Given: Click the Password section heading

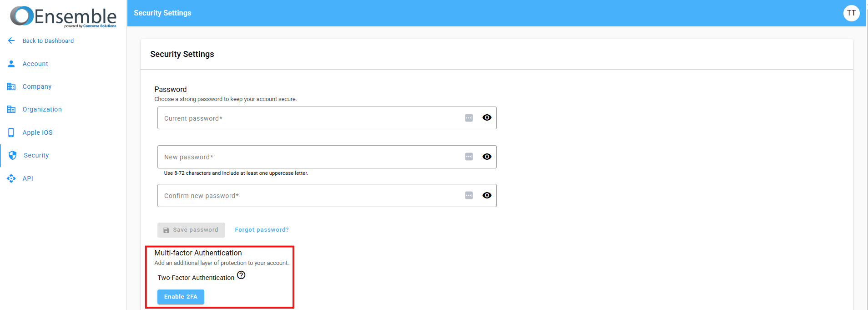Looking at the screenshot, I should click(170, 89).
